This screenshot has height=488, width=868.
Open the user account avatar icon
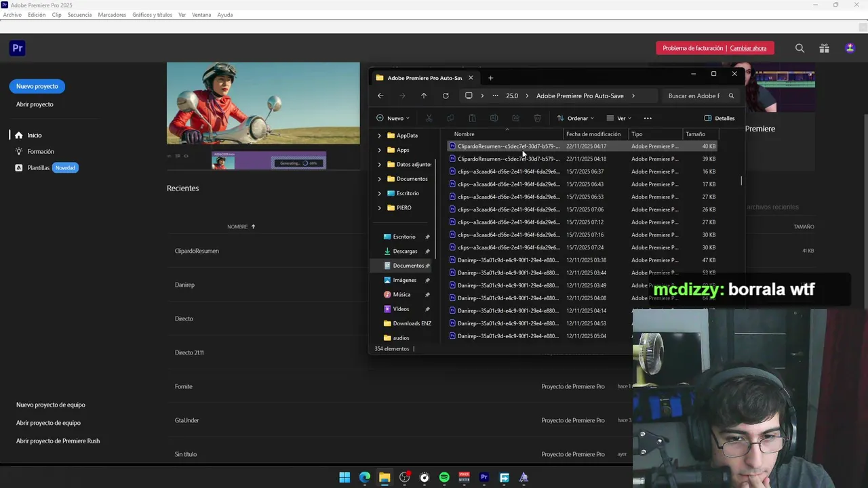click(x=850, y=48)
